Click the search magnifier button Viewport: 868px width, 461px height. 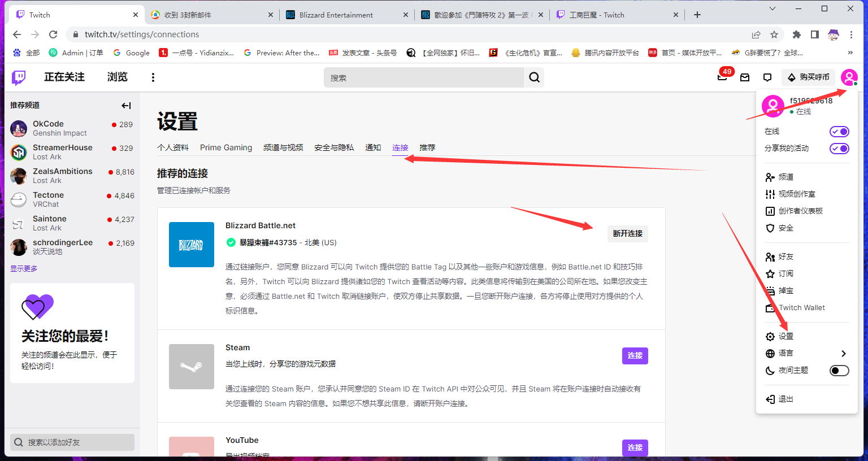coord(534,77)
